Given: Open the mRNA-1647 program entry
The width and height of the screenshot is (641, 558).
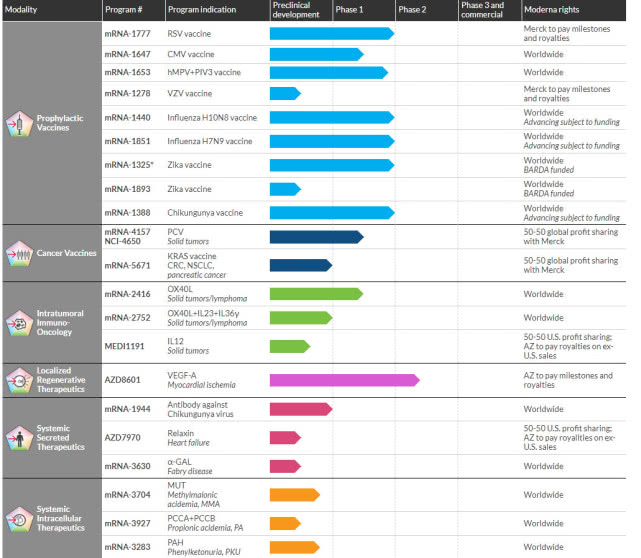Looking at the screenshot, I should coord(128,54).
